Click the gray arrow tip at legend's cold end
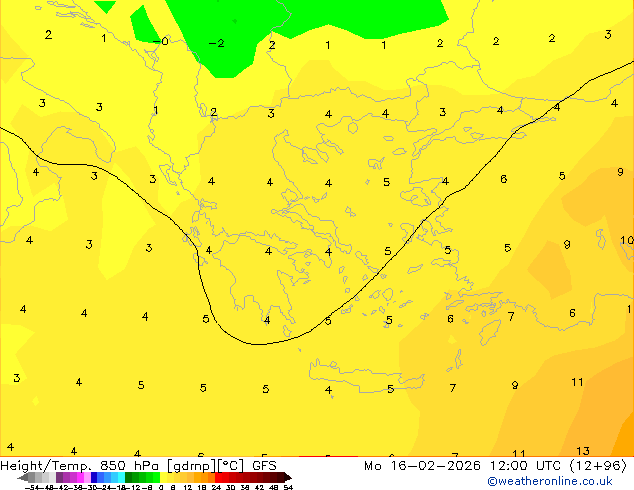Image resolution: width=634 pixels, height=490 pixels. 23,478
